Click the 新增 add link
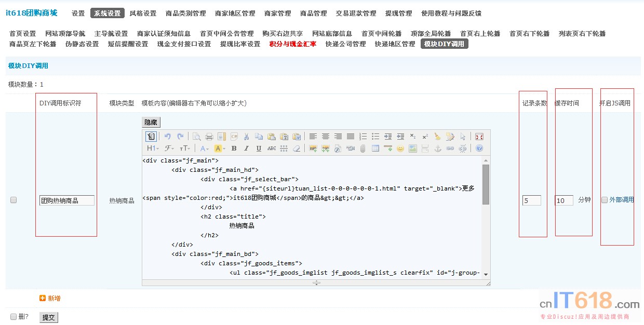Viewport: 644px width, 325px height. 50,298
